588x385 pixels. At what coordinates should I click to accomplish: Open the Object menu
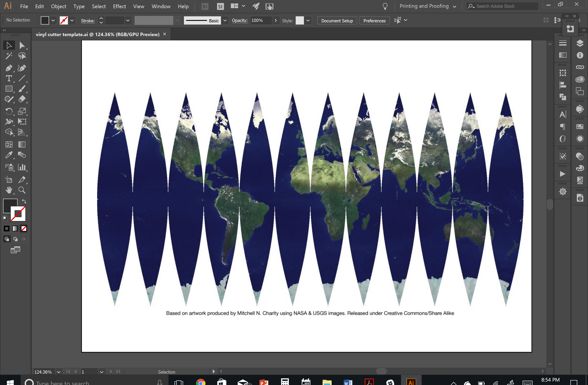click(x=58, y=6)
